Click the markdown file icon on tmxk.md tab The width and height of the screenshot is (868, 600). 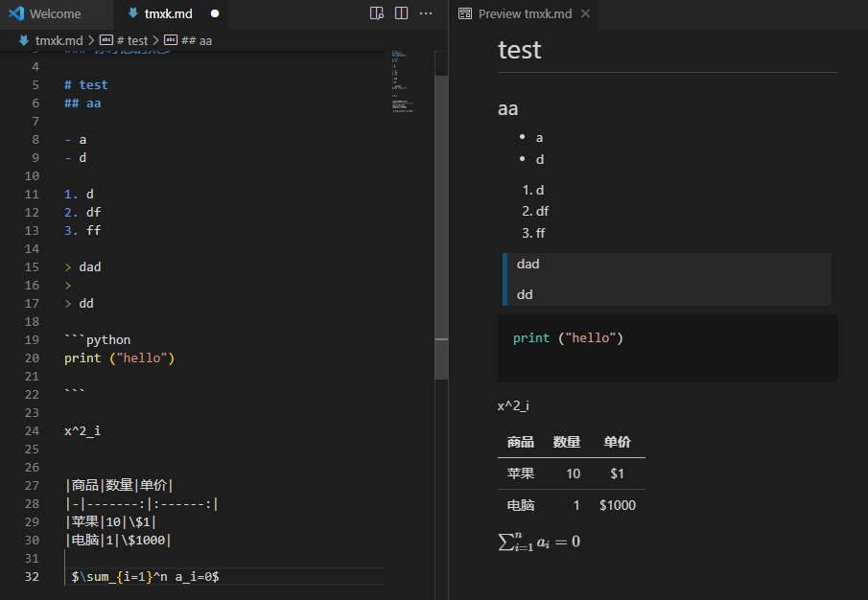point(133,13)
